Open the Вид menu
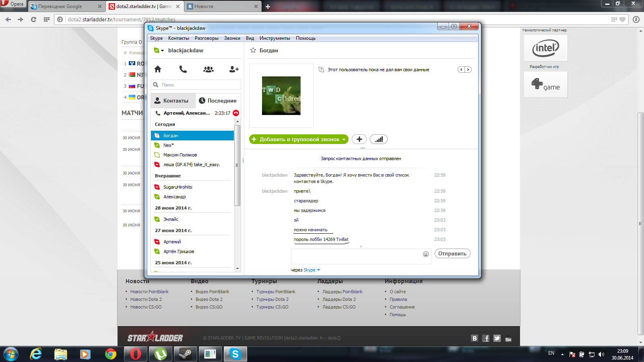This screenshot has width=644, height=362. click(x=250, y=38)
